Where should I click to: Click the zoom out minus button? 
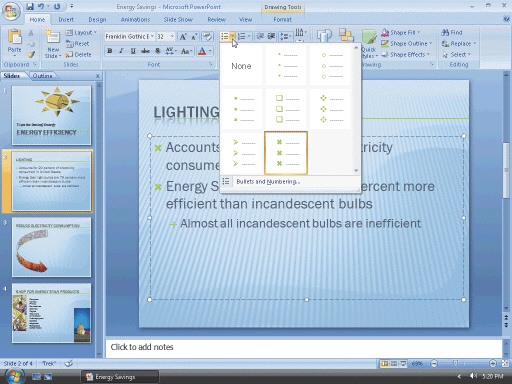[434, 363]
